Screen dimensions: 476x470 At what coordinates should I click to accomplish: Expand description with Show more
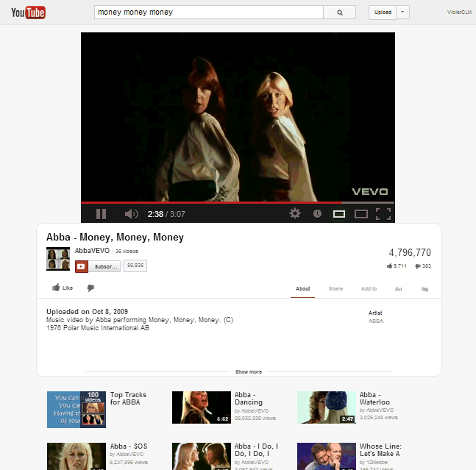point(249,371)
